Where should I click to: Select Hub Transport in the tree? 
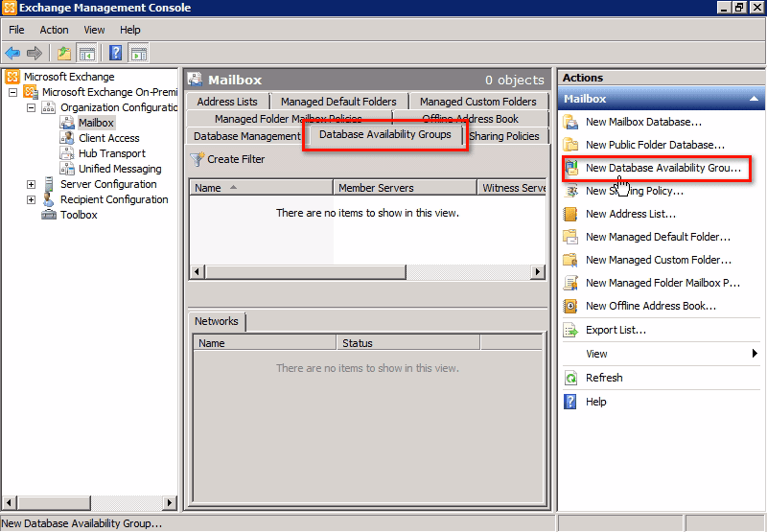[x=112, y=153]
